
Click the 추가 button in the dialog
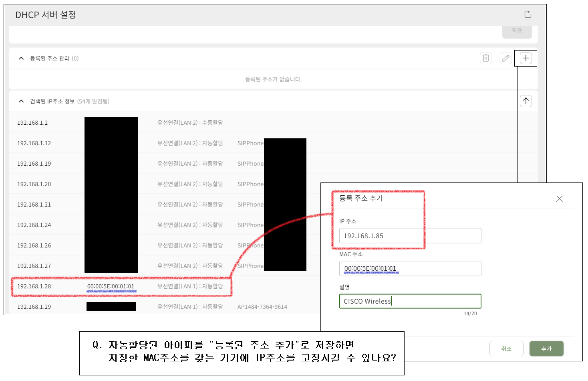coord(546,349)
